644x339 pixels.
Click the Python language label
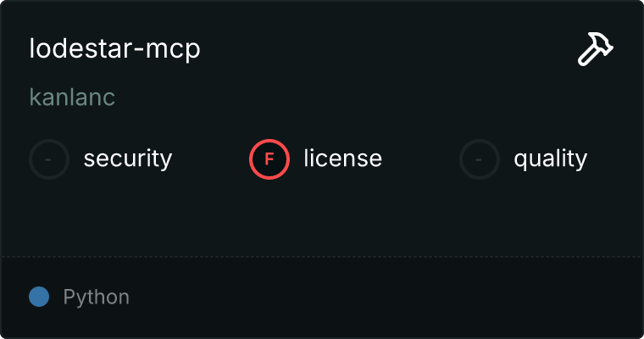click(96, 297)
